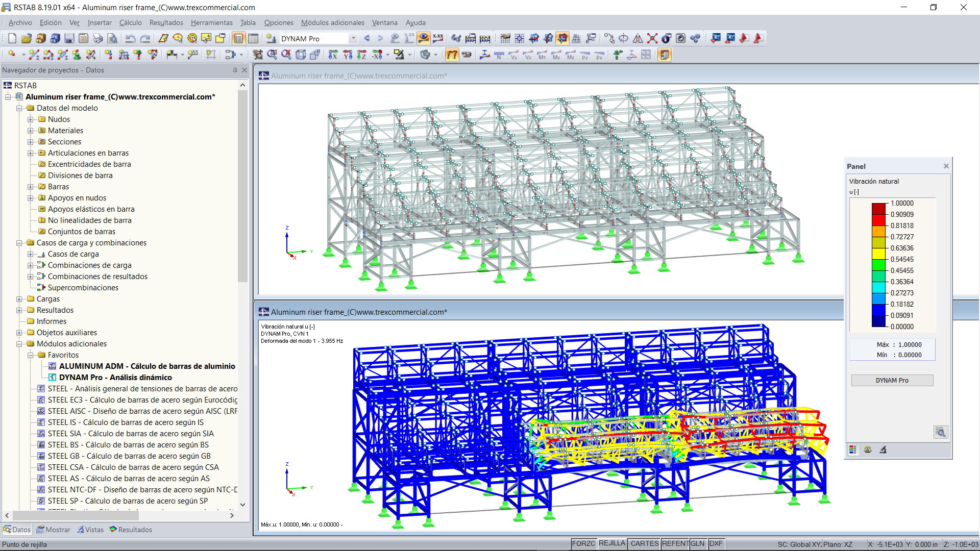Click the View in X direction icon
This screenshot has height=551, width=980.
[333, 55]
